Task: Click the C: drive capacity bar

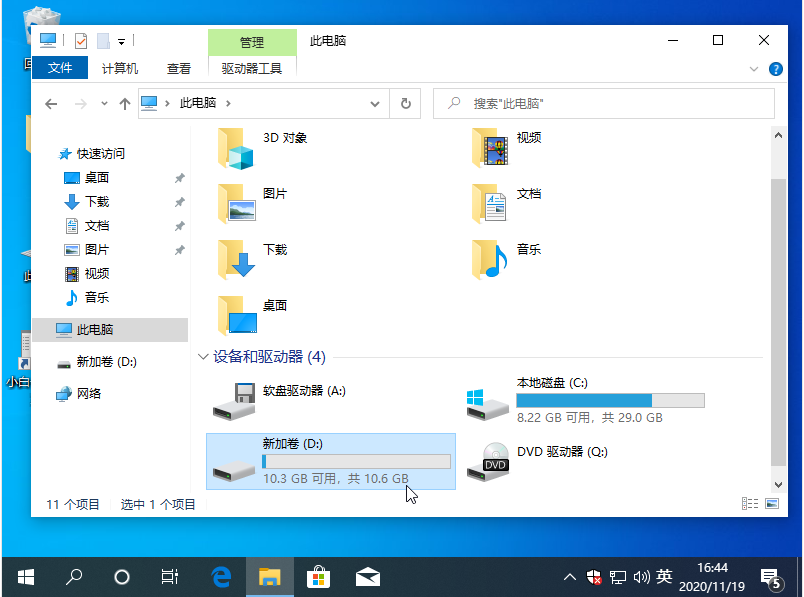Action: click(609, 399)
